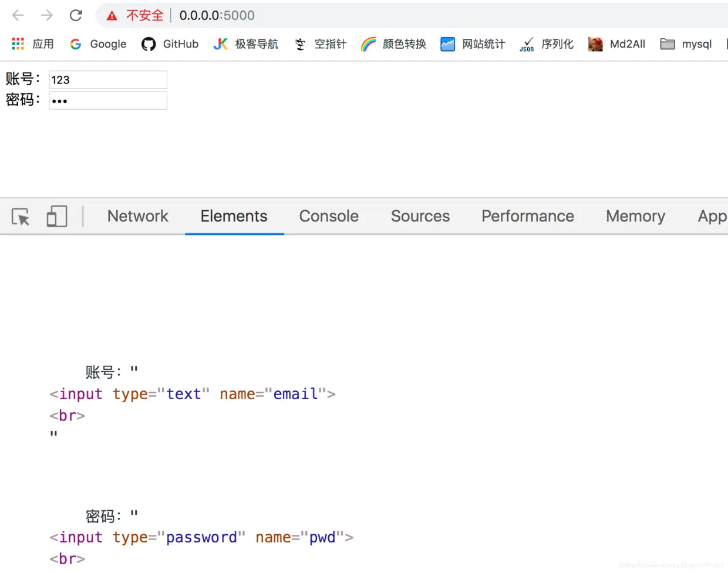Viewport: 728px width, 573px height.
Task: Focus the 密码 password field
Action: (108, 100)
